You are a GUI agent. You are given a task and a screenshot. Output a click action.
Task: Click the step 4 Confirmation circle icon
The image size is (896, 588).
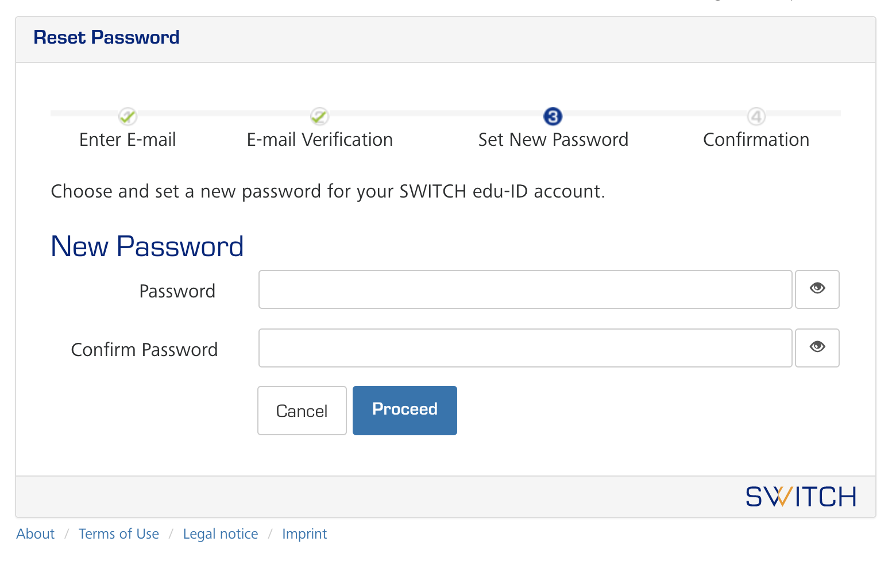pyautogui.click(x=756, y=117)
